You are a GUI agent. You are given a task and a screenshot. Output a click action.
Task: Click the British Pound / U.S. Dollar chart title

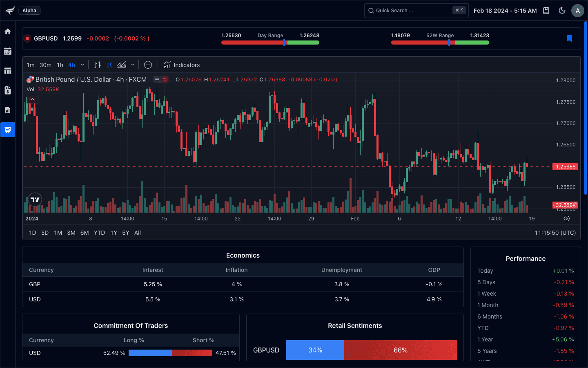(x=91, y=80)
